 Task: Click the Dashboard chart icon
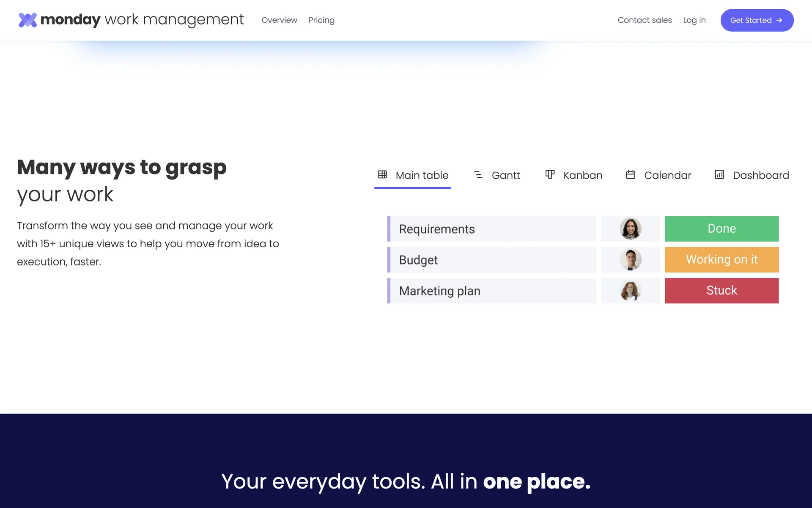[719, 174]
